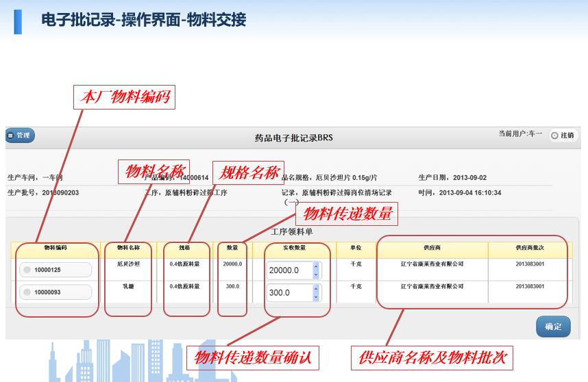Click the 厄贝沙坦 material name cell
This screenshot has width=588, height=382.
[128, 264]
